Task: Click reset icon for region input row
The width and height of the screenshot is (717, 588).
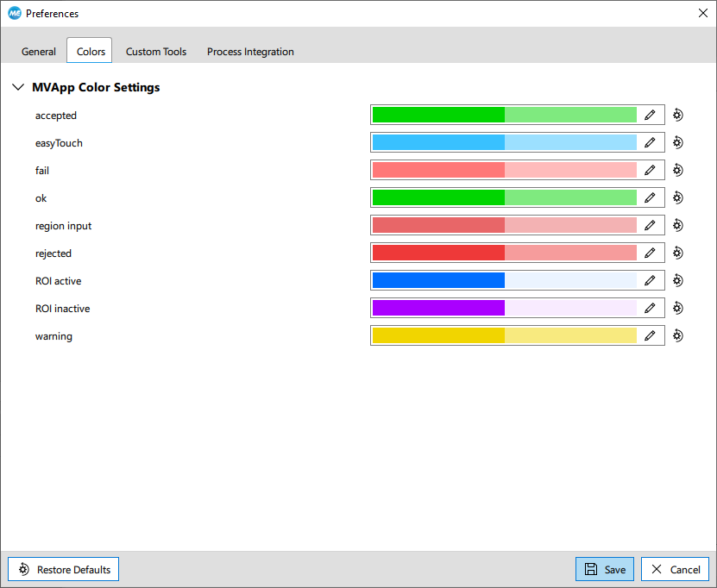Action: pyautogui.click(x=678, y=225)
